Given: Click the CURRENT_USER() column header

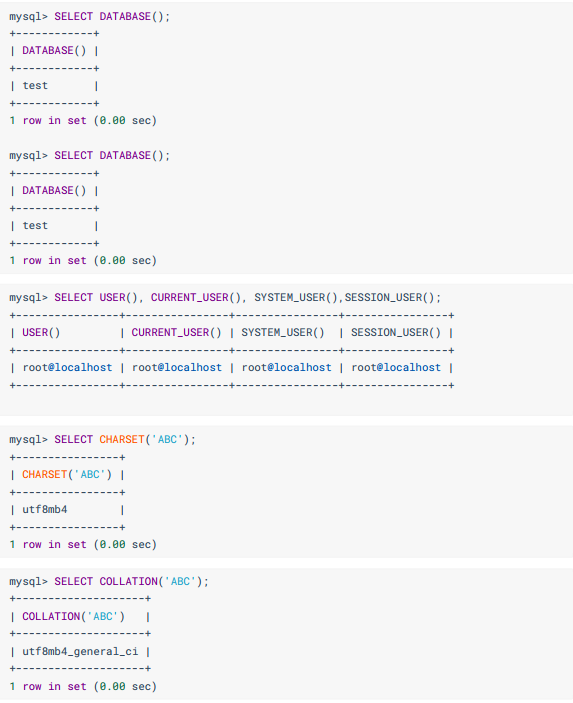Looking at the screenshot, I should (x=176, y=333).
